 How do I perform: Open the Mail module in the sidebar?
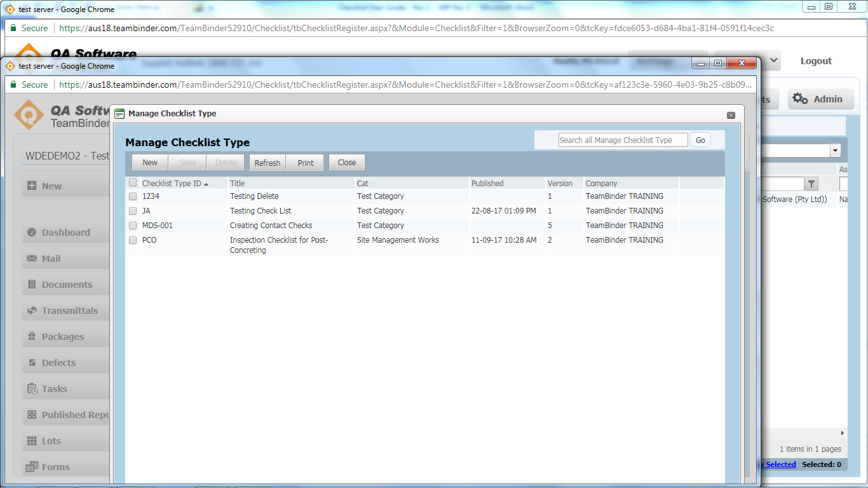(65, 259)
